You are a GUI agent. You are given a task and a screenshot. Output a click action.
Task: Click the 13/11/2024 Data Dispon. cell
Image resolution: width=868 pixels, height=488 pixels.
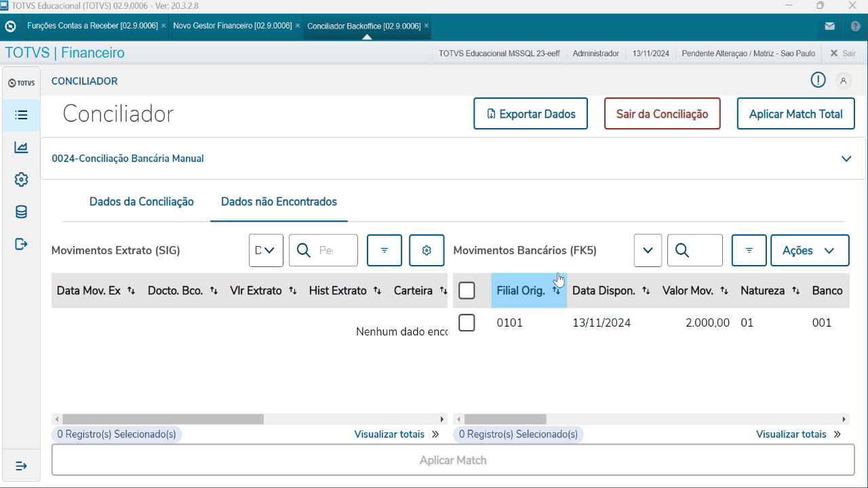[601, 323]
